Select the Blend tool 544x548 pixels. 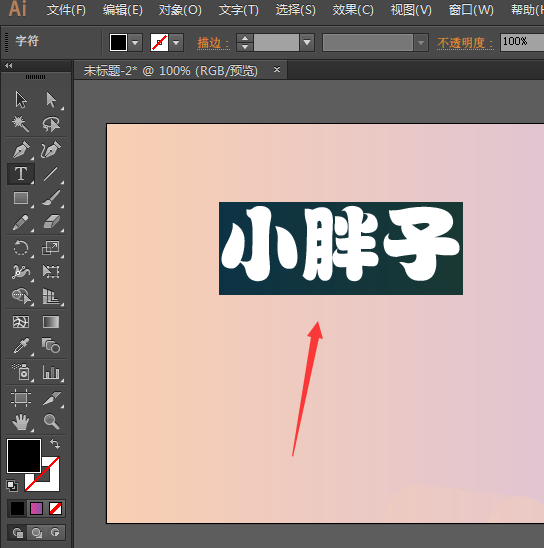click(51, 346)
